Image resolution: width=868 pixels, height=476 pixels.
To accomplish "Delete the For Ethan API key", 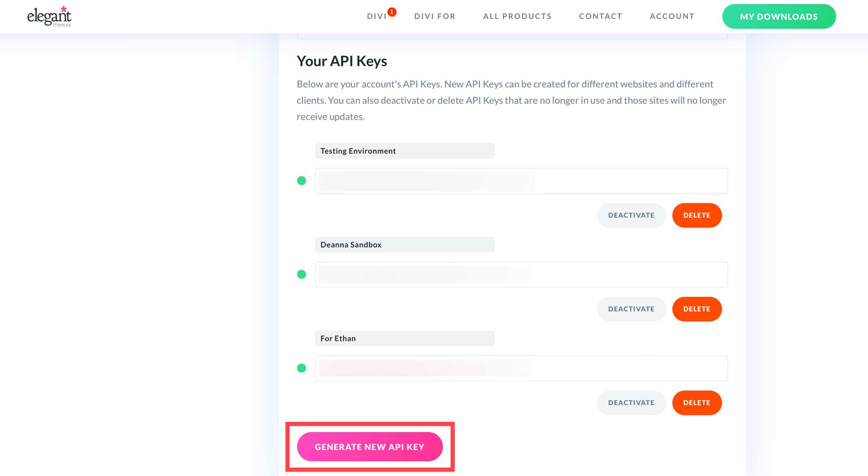I will tap(697, 402).
